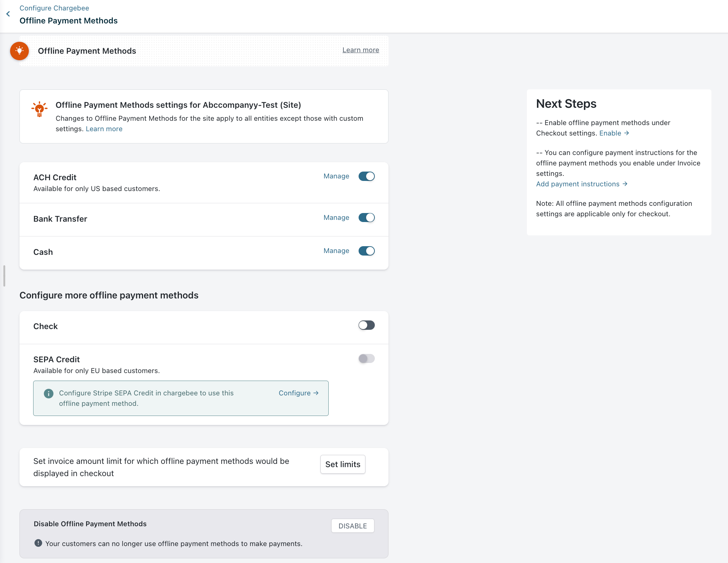Click the greyed SEPA Credit toggle
Screen dimensions: 728x563
pyautogui.click(x=367, y=359)
